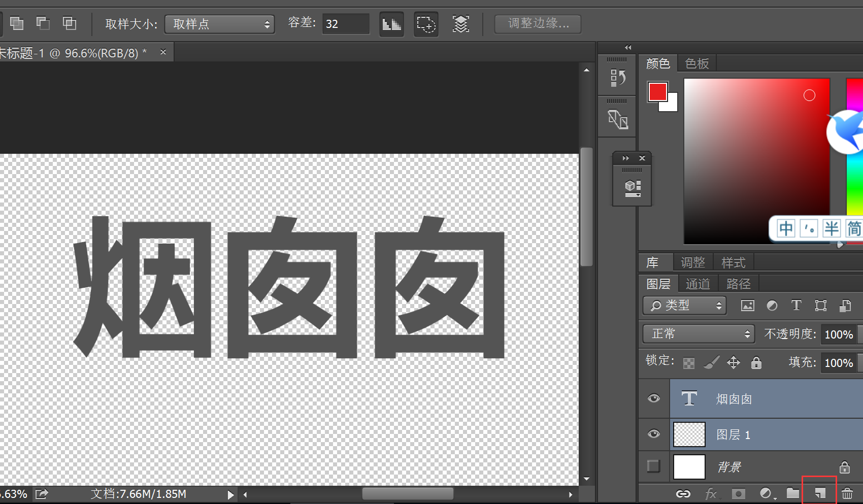Click the 容差 tolerance input field
The image size is (863, 504).
pos(346,24)
